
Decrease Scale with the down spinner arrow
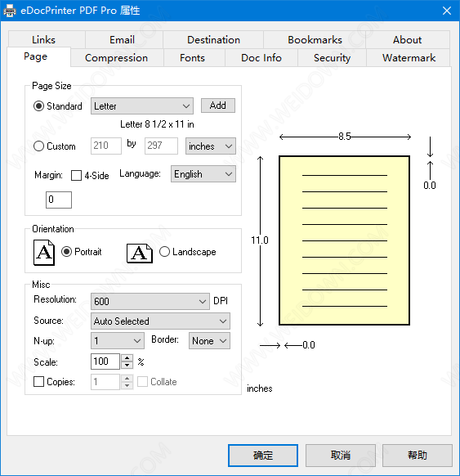127,366
